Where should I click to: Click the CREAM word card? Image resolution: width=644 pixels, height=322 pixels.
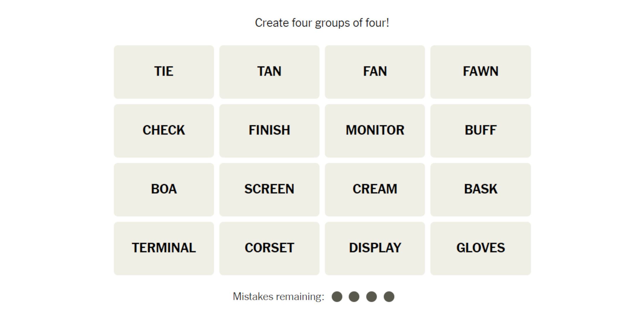coord(375,189)
